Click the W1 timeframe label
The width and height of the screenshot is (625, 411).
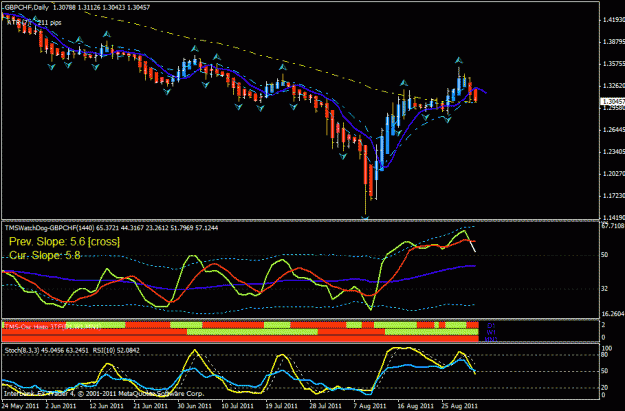[491, 332]
